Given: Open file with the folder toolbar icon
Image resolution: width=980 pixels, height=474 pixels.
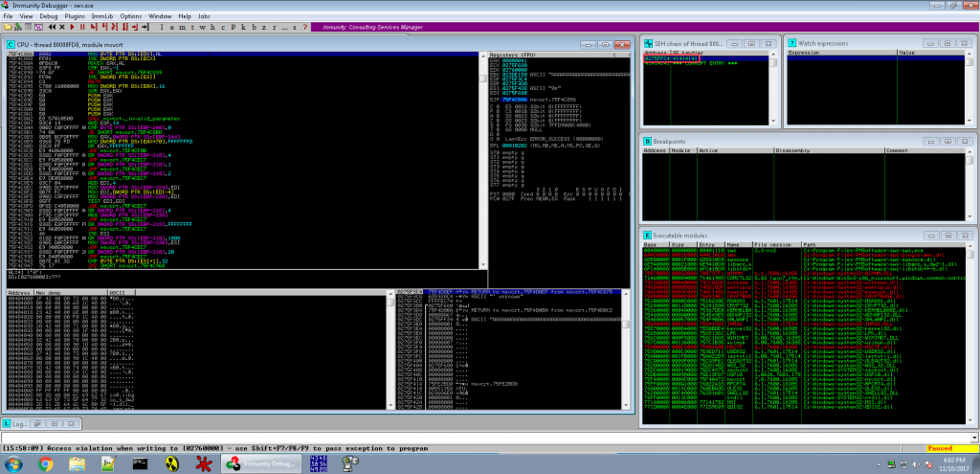Looking at the screenshot, I should point(8,28).
